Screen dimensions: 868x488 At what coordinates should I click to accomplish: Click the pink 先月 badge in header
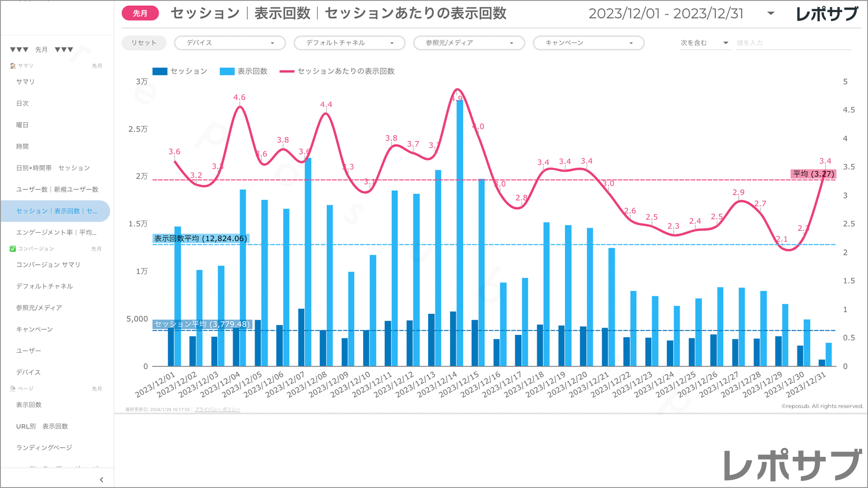[x=140, y=14]
